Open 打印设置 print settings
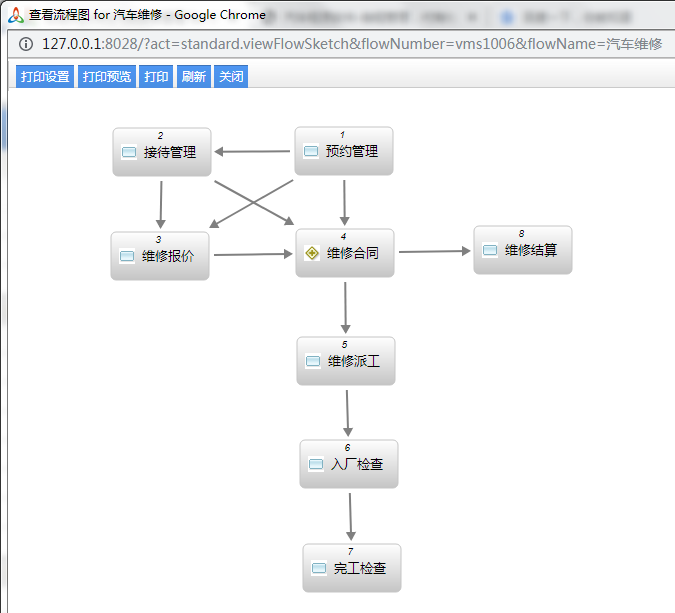Image resolution: width=675 pixels, height=613 pixels. pos(45,77)
